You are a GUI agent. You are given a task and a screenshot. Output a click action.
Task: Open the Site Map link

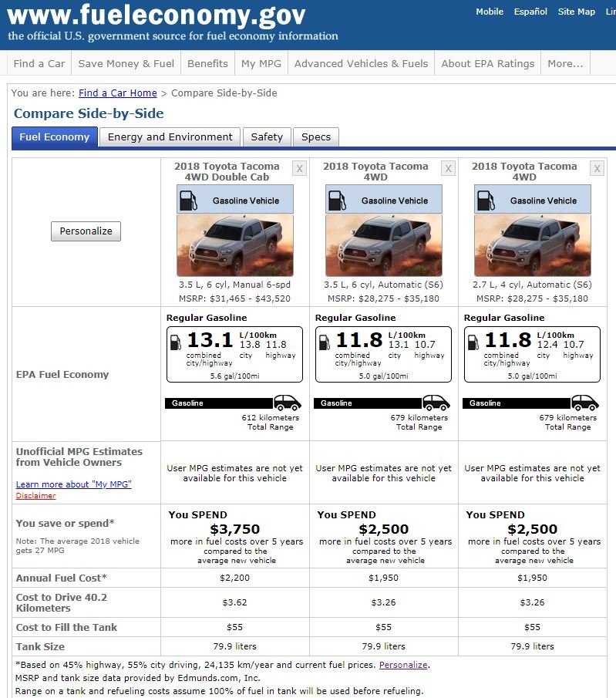[577, 12]
